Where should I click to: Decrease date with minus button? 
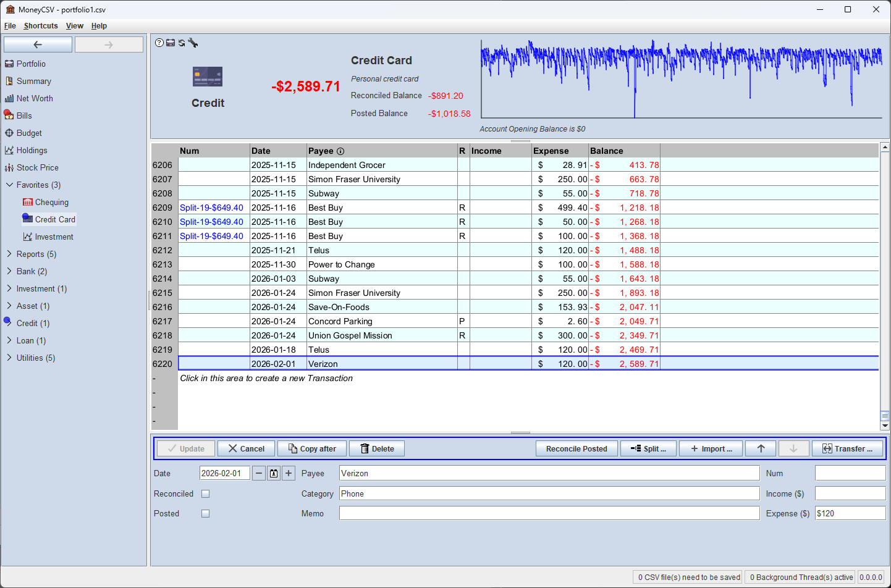259,474
